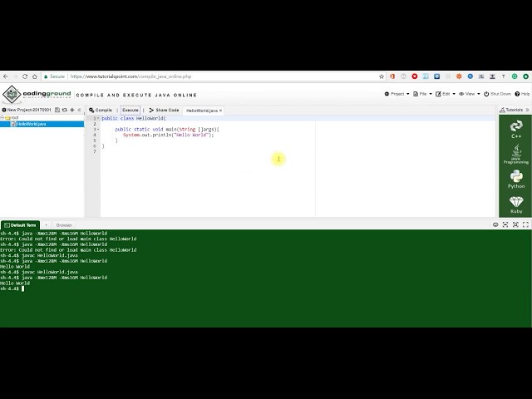
Task: Collapse the Tutorials panel chevron
Action: pyautogui.click(x=527, y=110)
